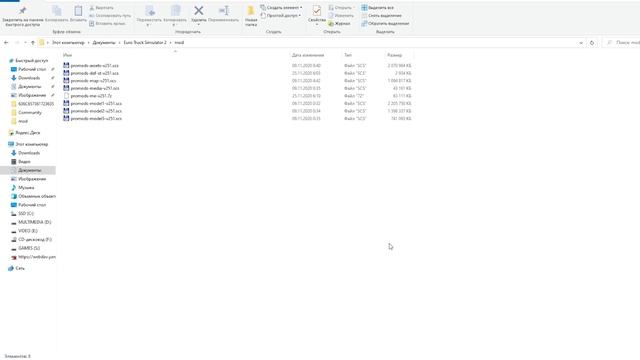Image resolution: width=640 pixels, height=360 pixels.
Task: Sort by the Имя column header
Action: pyautogui.click(x=67, y=55)
